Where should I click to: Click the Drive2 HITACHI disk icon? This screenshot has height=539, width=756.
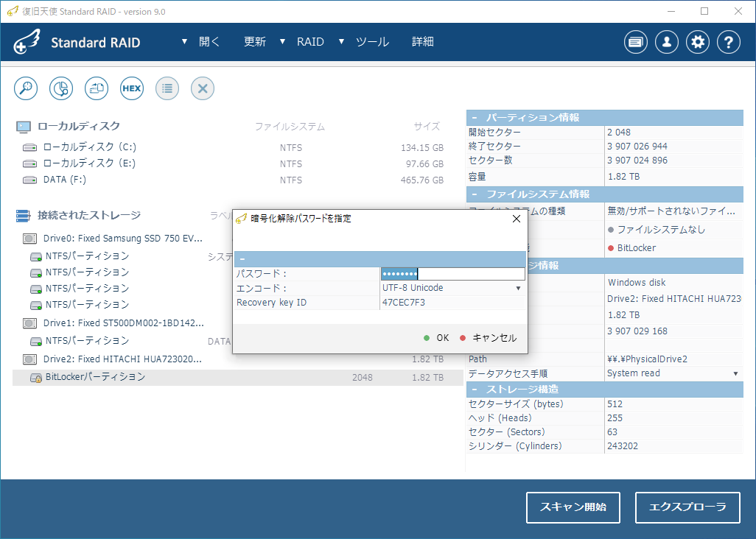[x=30, y=359]
